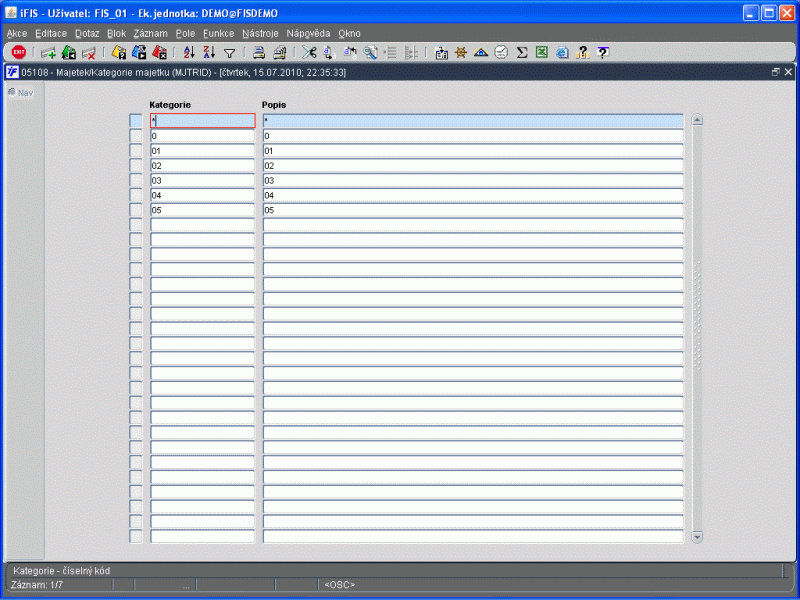Click the paste icon in toolbar
The image size is (800, 600).
(x=350, y=52)
